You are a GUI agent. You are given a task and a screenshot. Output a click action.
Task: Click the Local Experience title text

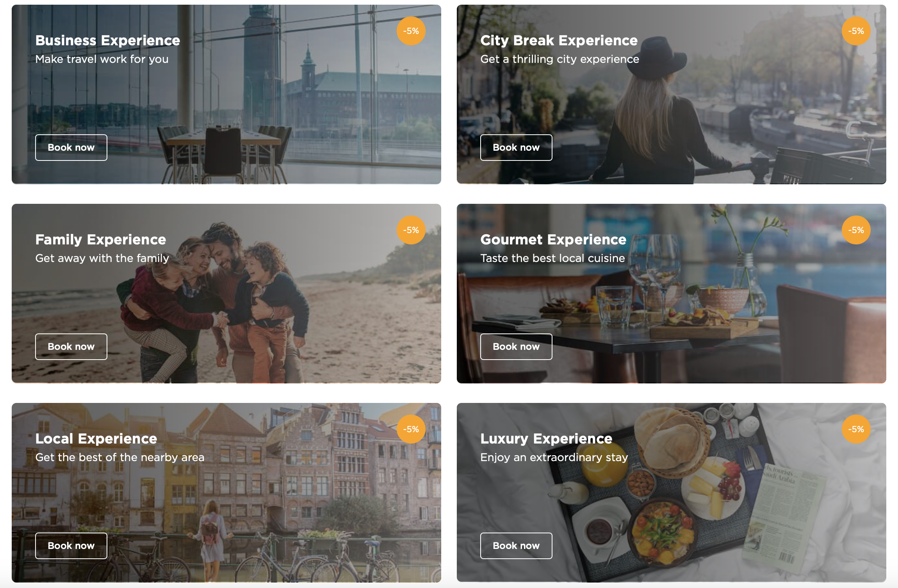[96, 439]
